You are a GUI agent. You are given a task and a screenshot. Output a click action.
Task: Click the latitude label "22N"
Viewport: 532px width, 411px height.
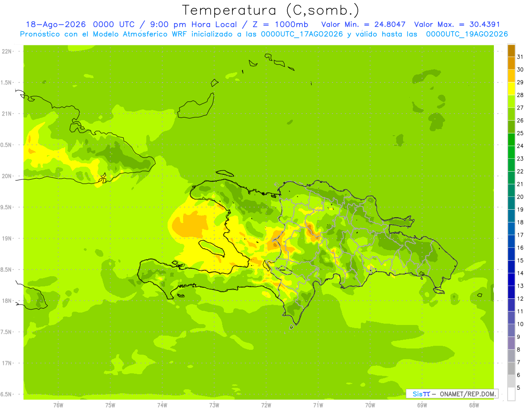click(x=7, y=51)
